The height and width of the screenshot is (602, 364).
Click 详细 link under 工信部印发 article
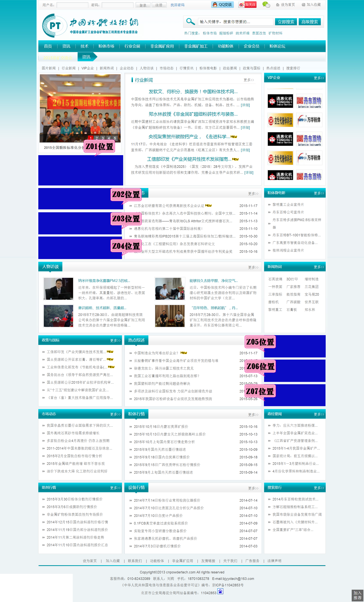point(249,173)
